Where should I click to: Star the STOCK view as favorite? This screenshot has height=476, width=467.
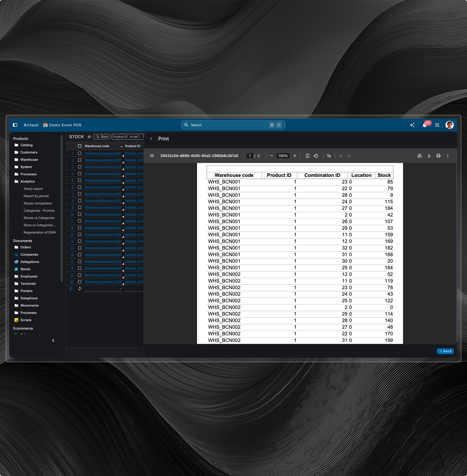(89, 137)
